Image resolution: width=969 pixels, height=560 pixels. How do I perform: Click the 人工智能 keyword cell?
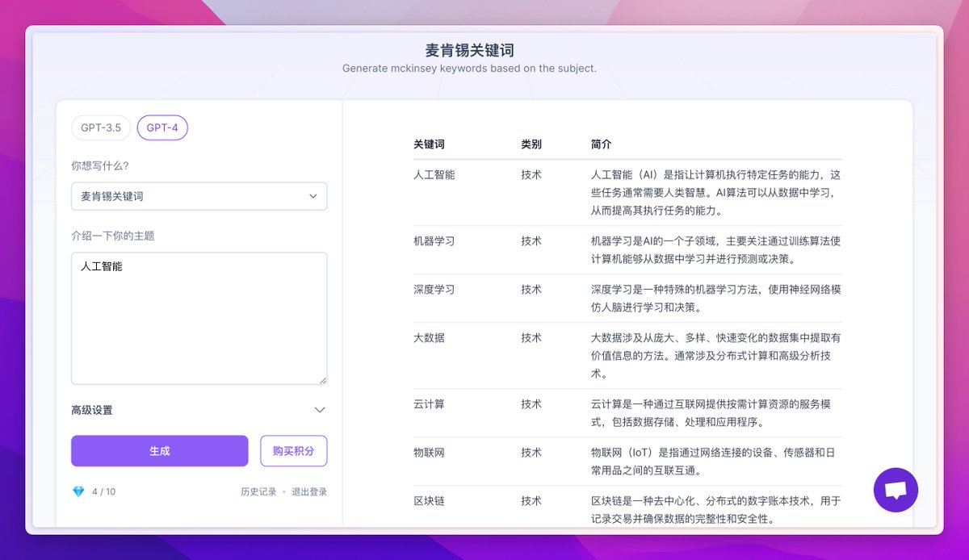434,174
